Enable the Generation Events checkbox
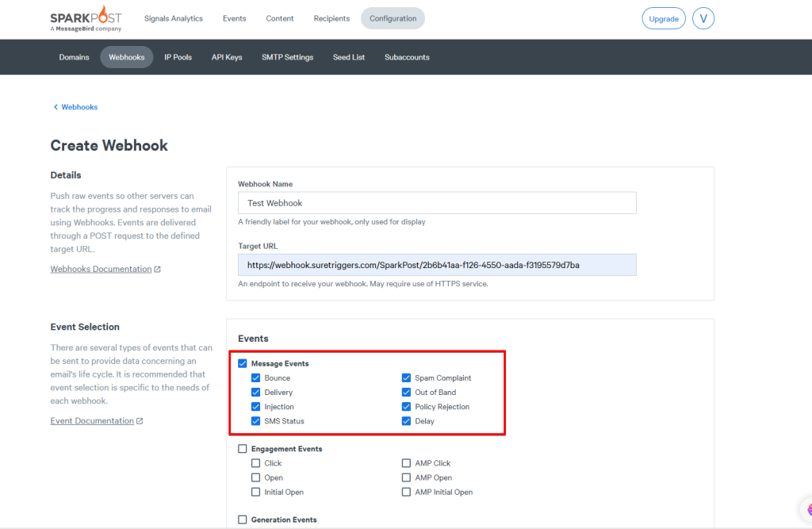The width and height of the screenshot is (812, 529). click(x=243, y=520)
